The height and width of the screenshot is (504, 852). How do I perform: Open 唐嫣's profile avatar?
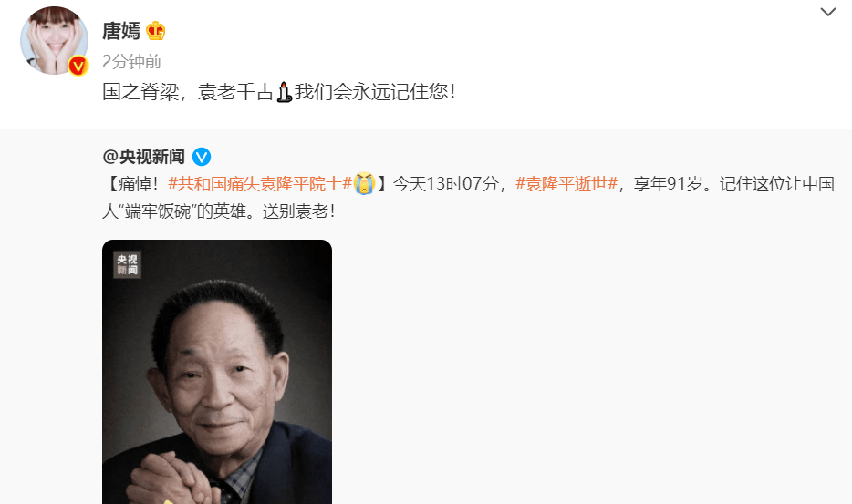point(55,41)
